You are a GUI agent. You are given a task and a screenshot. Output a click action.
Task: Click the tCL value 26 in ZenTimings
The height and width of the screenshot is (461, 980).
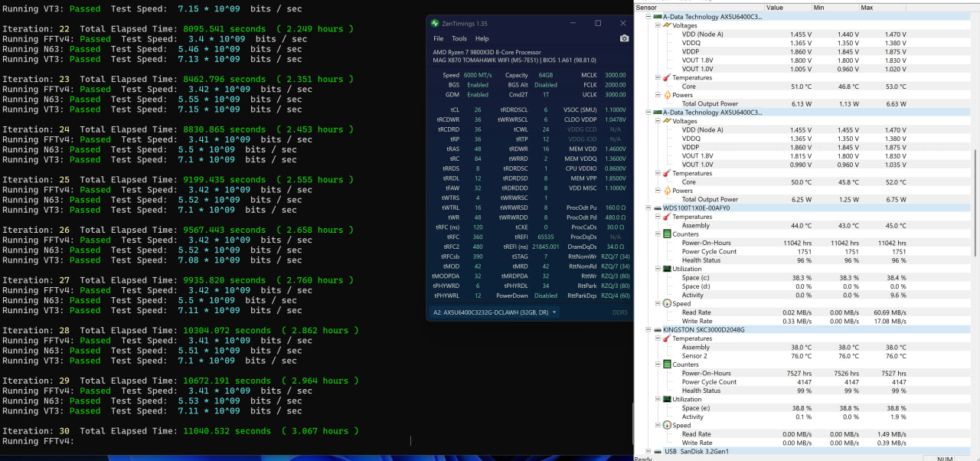coord(478,110)
